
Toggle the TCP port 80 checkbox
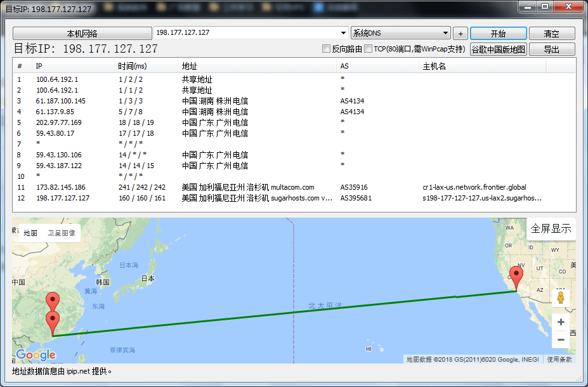[x=368, y=49]
